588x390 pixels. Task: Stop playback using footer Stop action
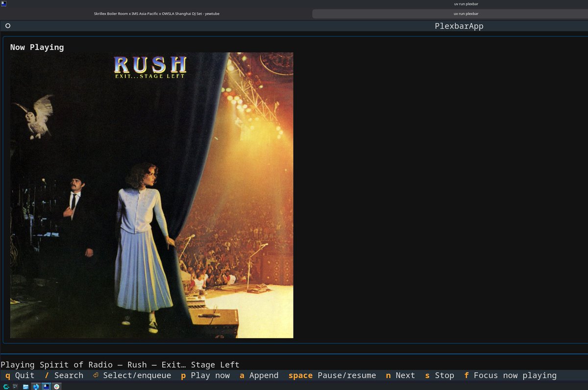[x=440, y=375]
